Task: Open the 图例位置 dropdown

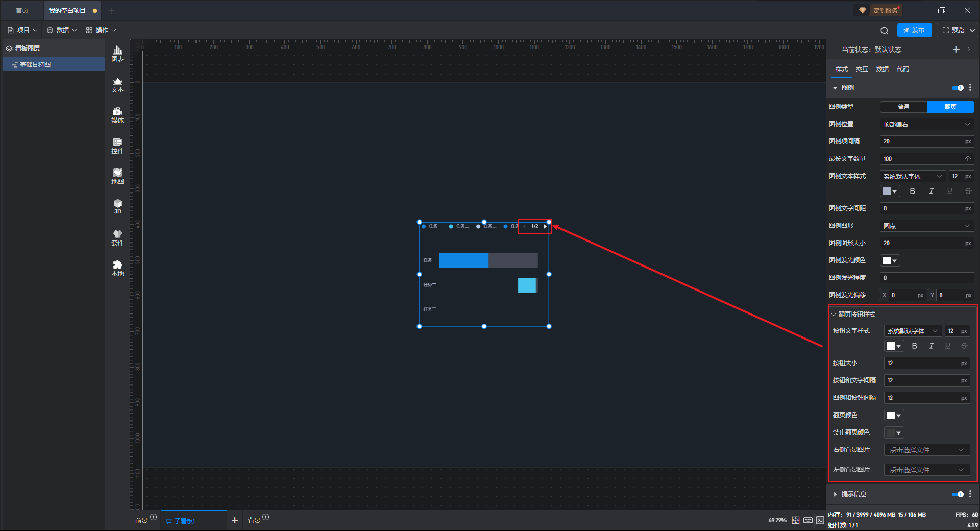Action: [x=927, y=124]
